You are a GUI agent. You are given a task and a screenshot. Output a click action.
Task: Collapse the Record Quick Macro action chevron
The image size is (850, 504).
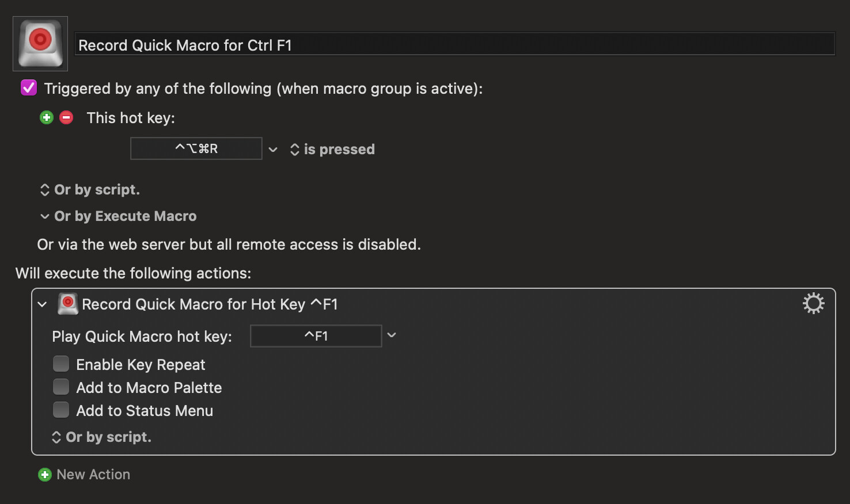click(x=42, y=304)
